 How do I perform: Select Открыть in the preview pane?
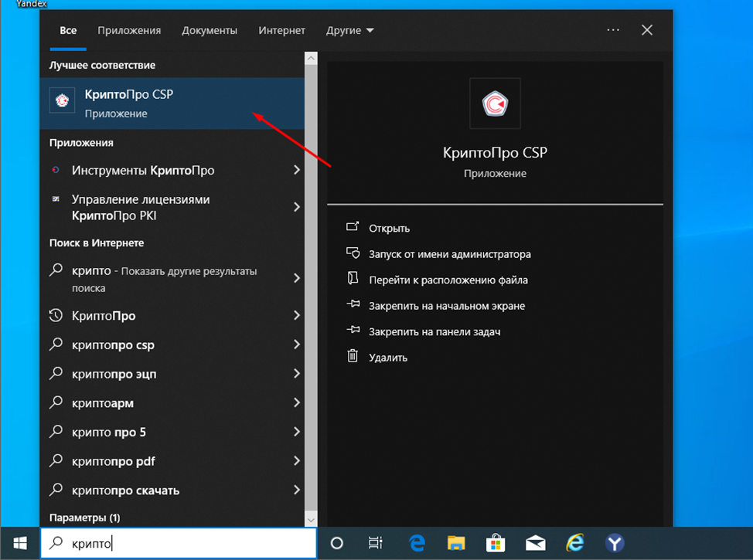coord(389,229)
